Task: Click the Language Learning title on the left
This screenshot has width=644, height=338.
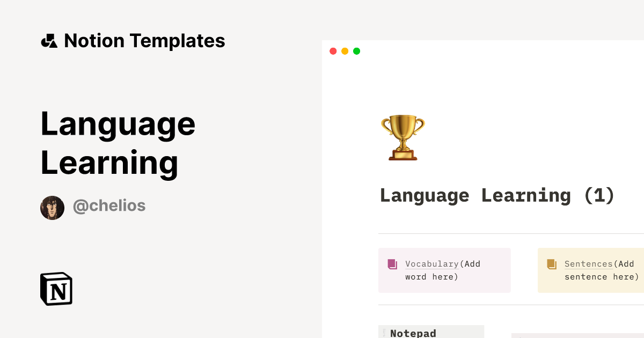Action: click(x=118, y=142)
